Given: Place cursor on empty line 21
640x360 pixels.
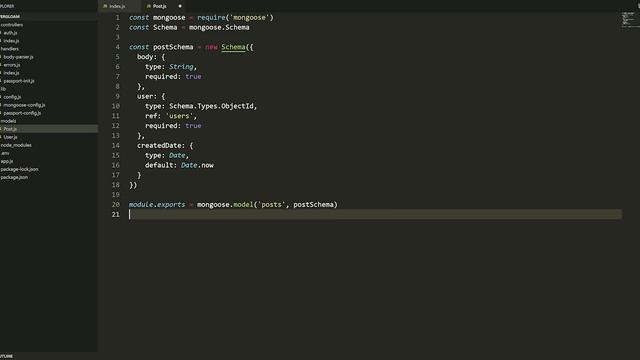Looking at the screenshot, I should [x=375, y=214].
